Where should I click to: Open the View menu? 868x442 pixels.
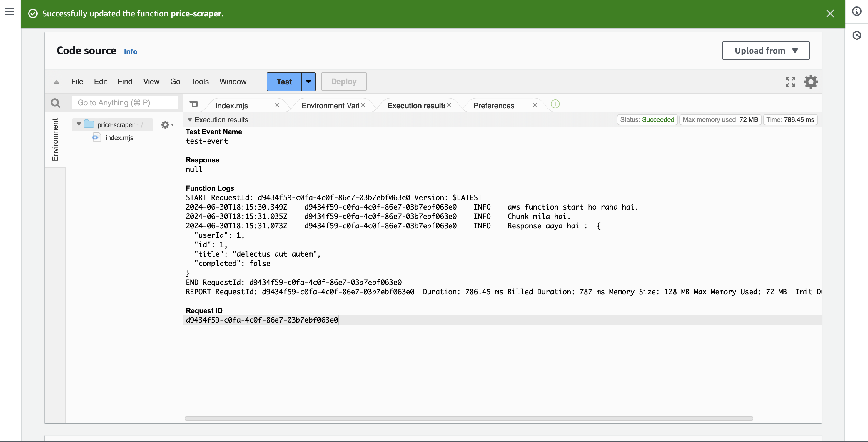coord(151,82)
